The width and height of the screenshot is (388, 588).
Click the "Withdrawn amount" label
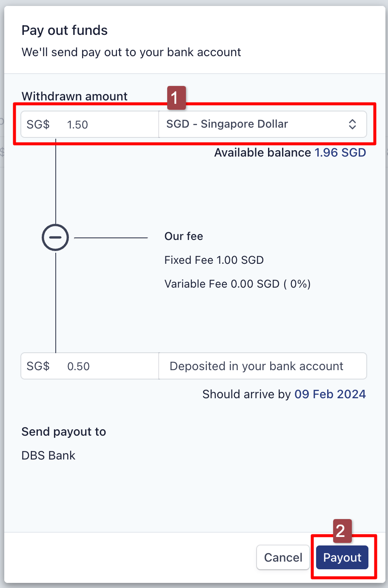(x=74, y=96)
